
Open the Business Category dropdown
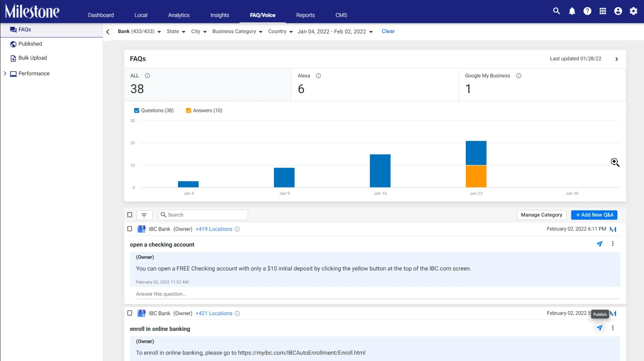tap(237, 32)
